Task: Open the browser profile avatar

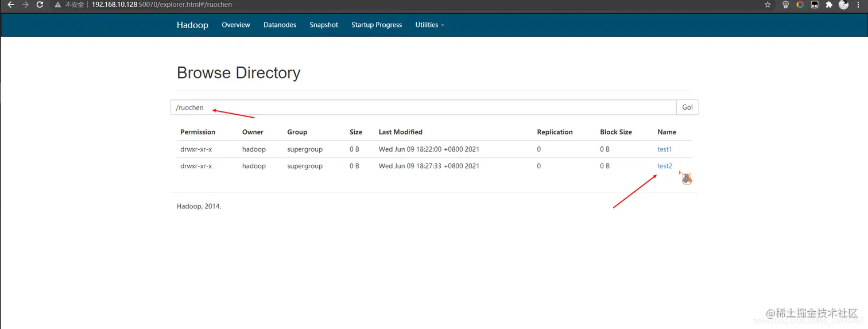Action: (x=843, y=5)
